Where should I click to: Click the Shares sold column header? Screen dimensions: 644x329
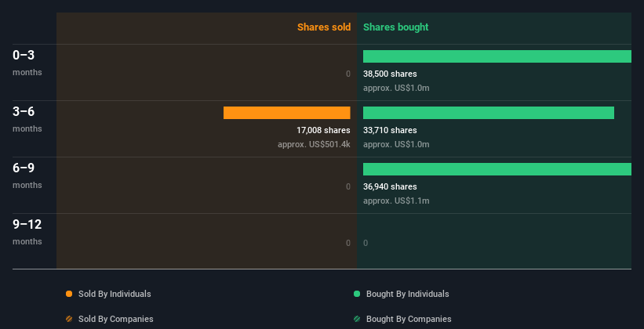[324, 27]
